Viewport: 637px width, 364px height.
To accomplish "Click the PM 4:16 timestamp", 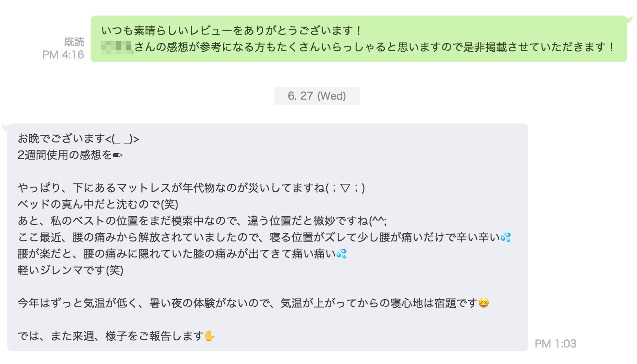I will (63, 55).
